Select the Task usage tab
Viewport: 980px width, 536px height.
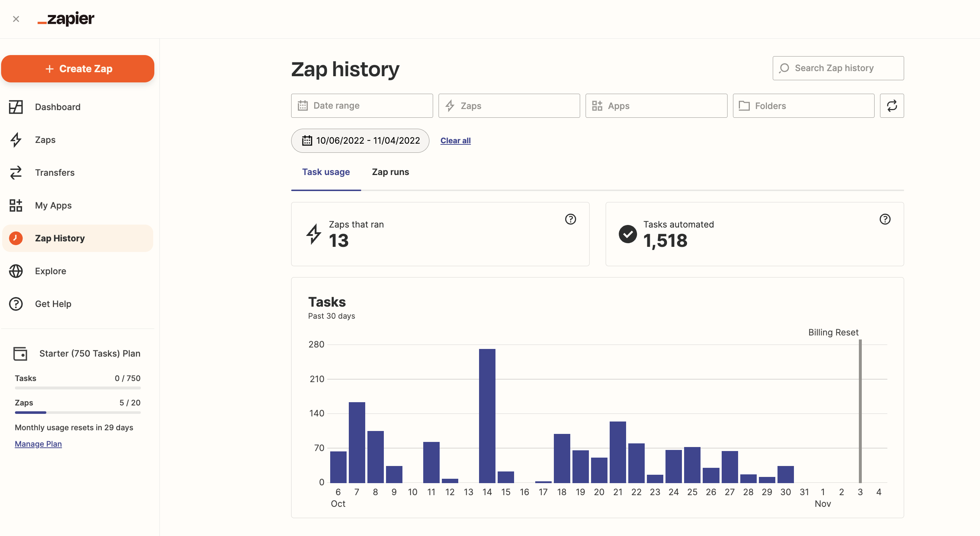(326, 172)
